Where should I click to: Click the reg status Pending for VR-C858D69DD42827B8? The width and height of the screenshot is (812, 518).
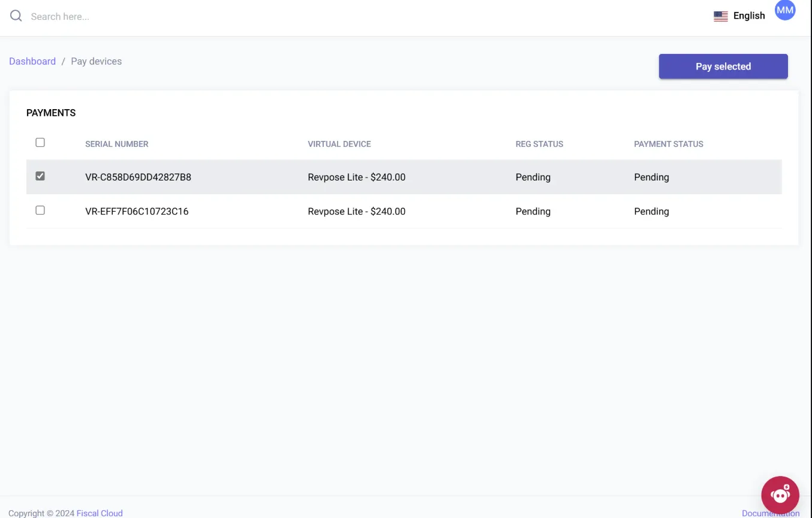(x=533, y=177)
